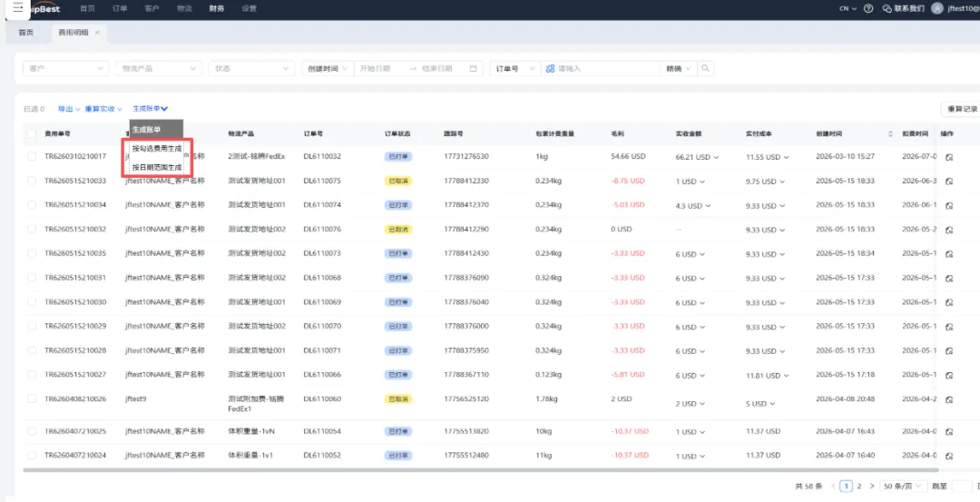Select 按勾选费用生成 menu option
Image resolution: width=980 pixels, height=502 pixels.
tap(157, 149)
